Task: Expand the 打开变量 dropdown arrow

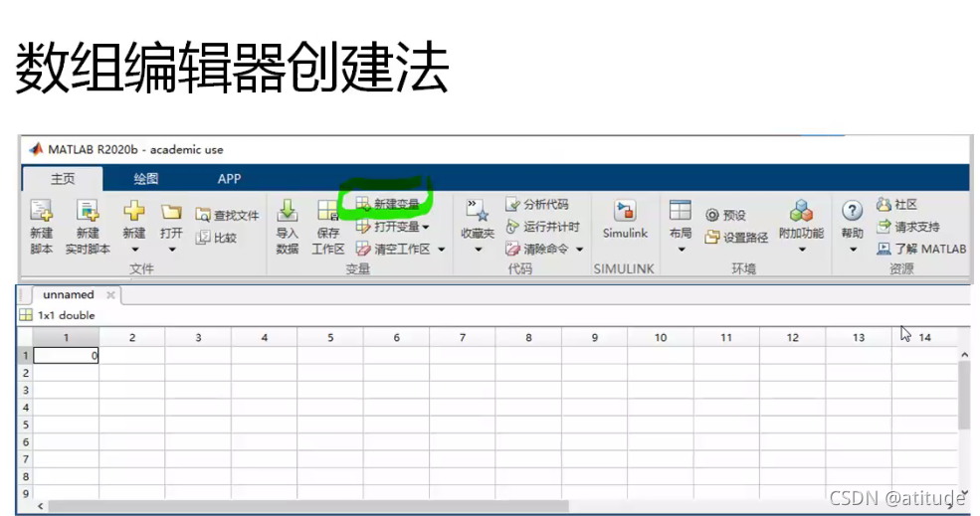Action: pyautogui.click(x=426, y=227)
